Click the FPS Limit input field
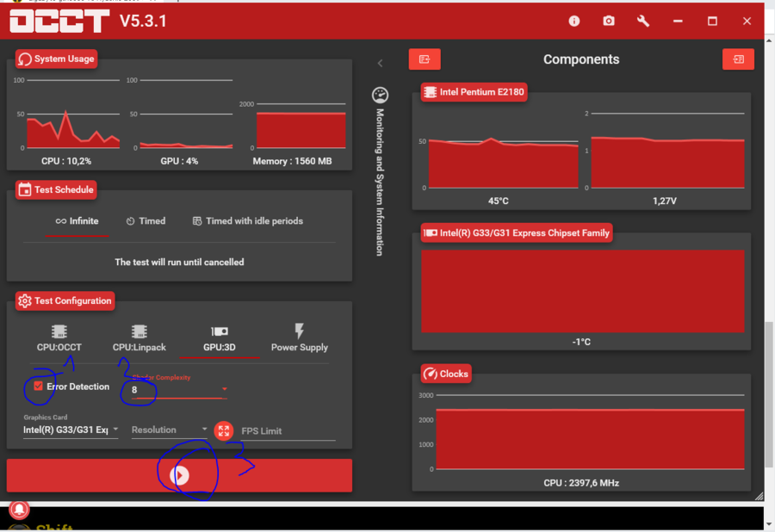 [x=288, y=431]
